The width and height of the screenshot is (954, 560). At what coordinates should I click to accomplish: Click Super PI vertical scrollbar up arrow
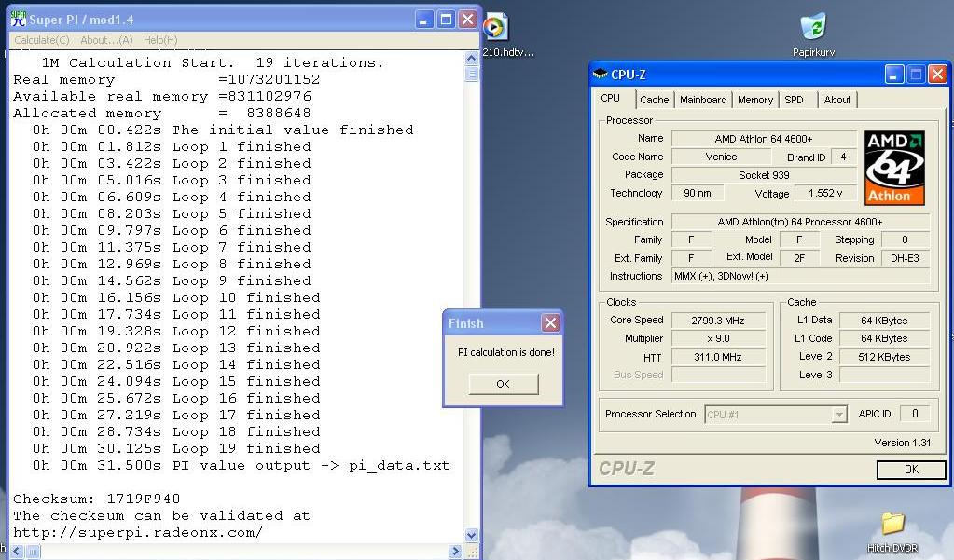tap(472, 59)
